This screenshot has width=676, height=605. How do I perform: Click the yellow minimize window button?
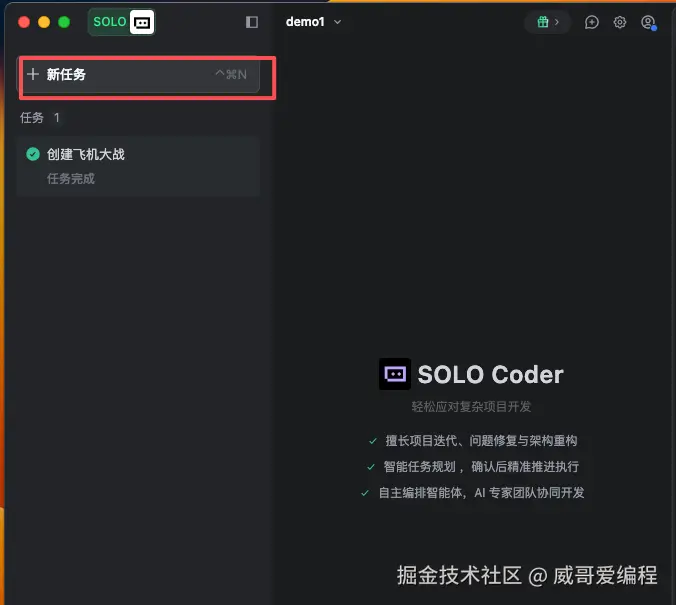pos(44,22)
